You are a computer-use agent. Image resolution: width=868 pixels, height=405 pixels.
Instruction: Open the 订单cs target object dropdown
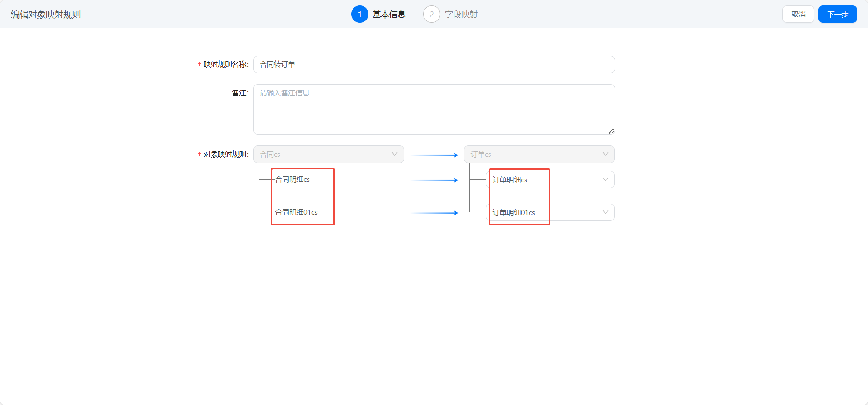click(x=539, y=154)
